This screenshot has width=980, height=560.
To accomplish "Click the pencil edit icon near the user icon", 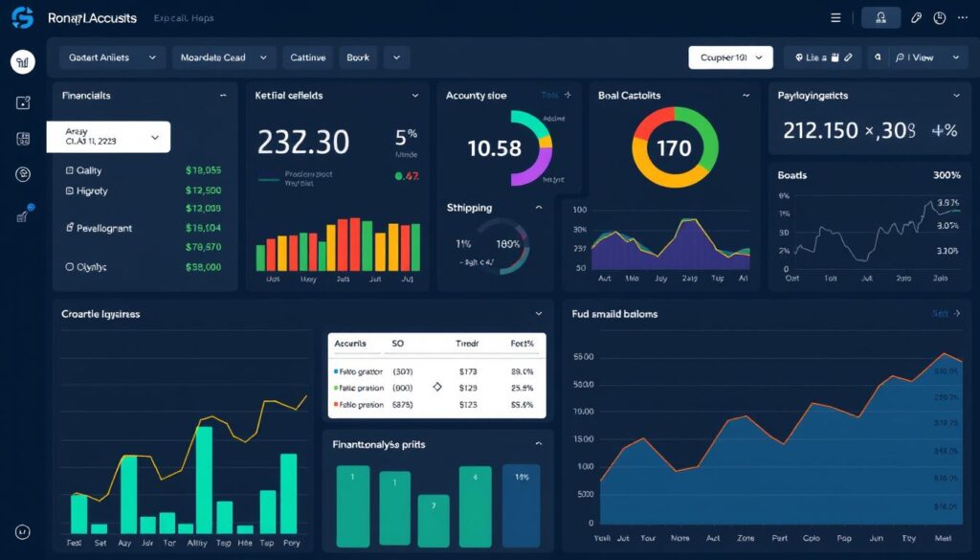I will 916,17.
